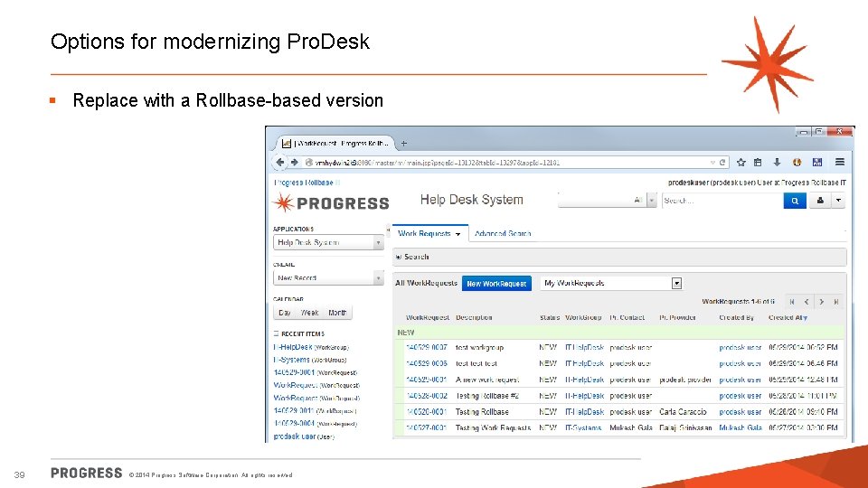Screen dimensions: 868x488
Task: Click 'Balaji Srinivasan' provider cell
Action: pos(685,427)
